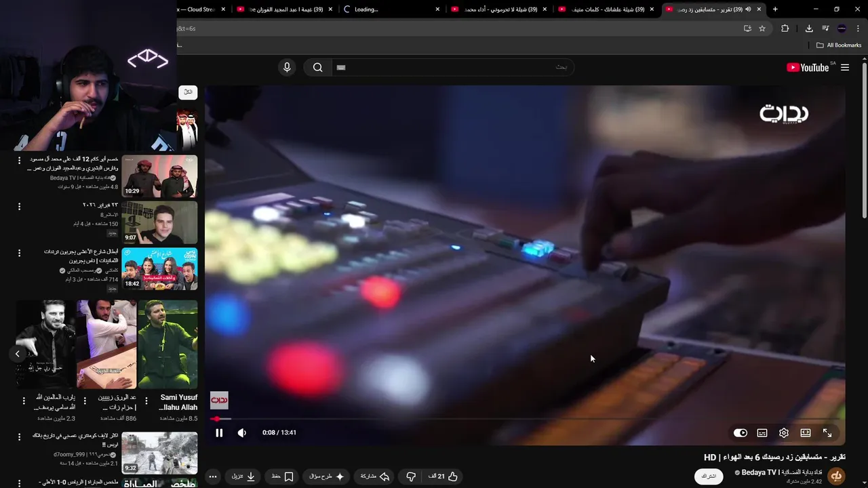The image size is (868, 488).
Task: Seek along the video progress bar
Action: (x=526, y=419)
